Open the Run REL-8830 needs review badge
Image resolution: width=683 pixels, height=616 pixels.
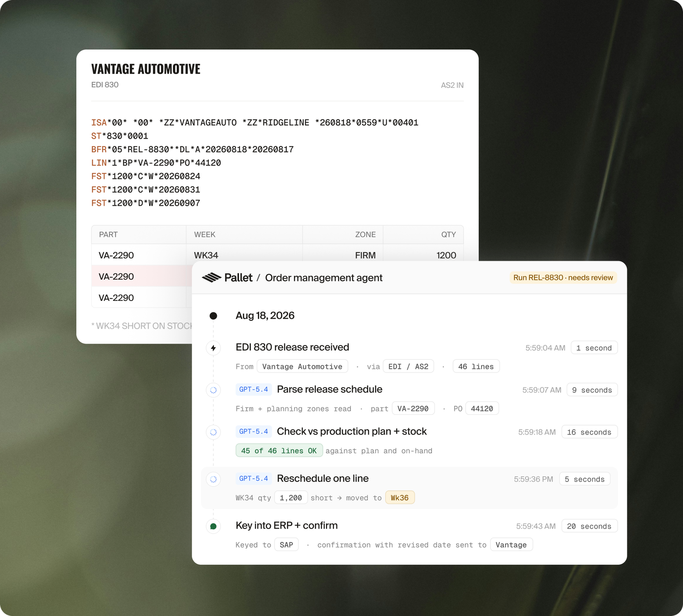point(563,277)
